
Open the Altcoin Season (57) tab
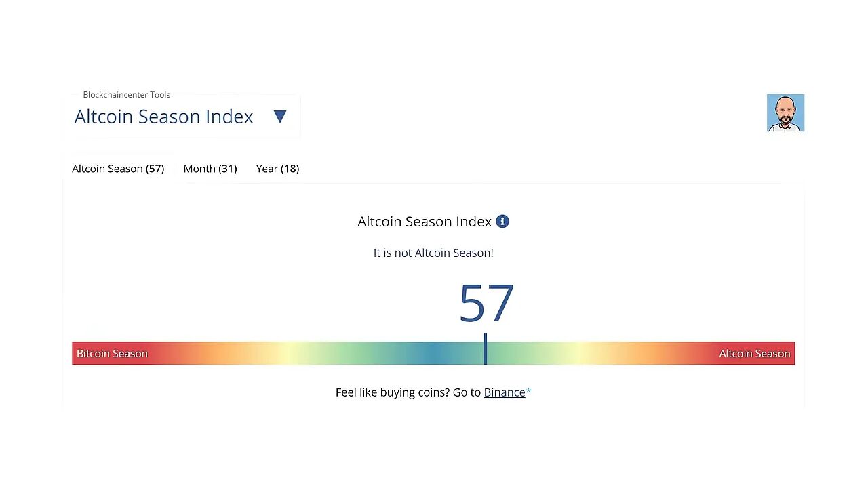click(118, 169)
